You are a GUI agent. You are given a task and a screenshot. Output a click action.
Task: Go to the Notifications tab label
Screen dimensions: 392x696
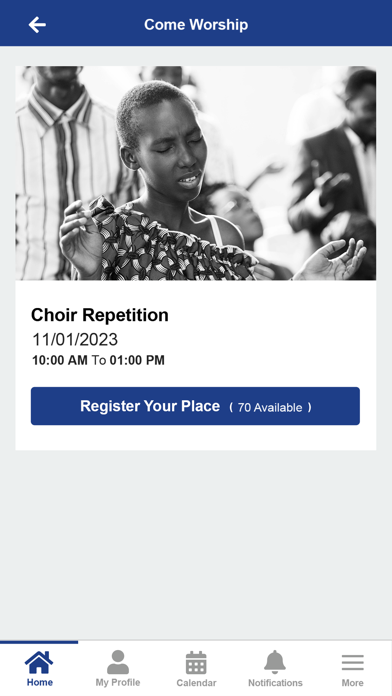pos(275,683)
